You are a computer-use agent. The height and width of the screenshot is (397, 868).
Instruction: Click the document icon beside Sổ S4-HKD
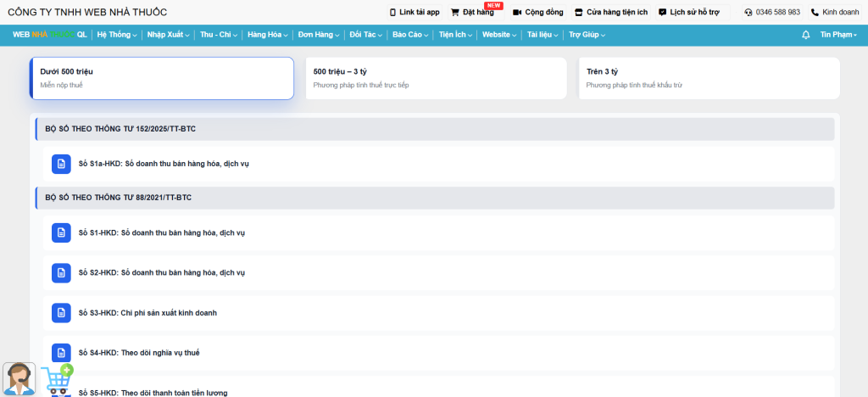point(61,353)
